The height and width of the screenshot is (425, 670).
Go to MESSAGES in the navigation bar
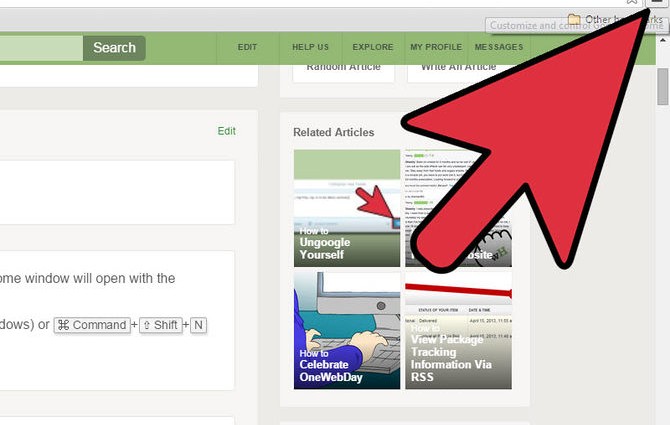pyautogui.click(x=498, y=47)
